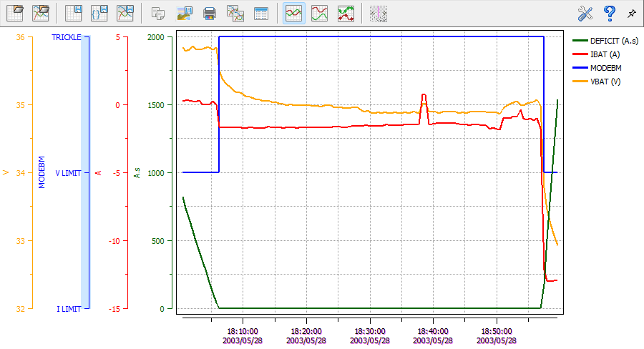Click the orange V axis value 36

[x=21, y=37]
